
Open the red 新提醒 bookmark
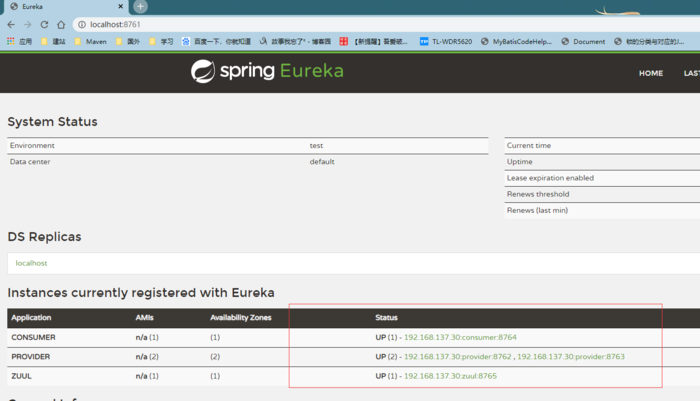(374, 42)
